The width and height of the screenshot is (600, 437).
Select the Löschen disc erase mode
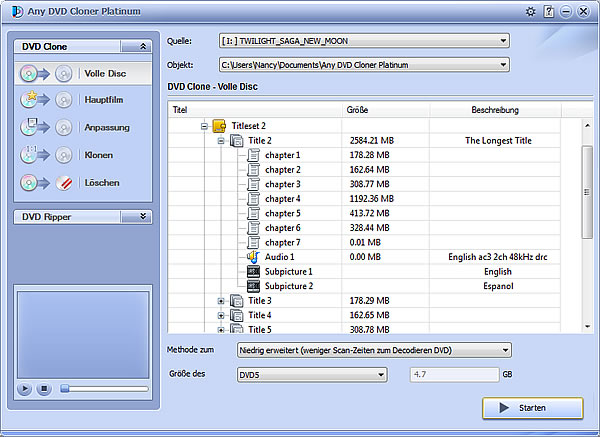pyautogui.click(x=83, y=183)
